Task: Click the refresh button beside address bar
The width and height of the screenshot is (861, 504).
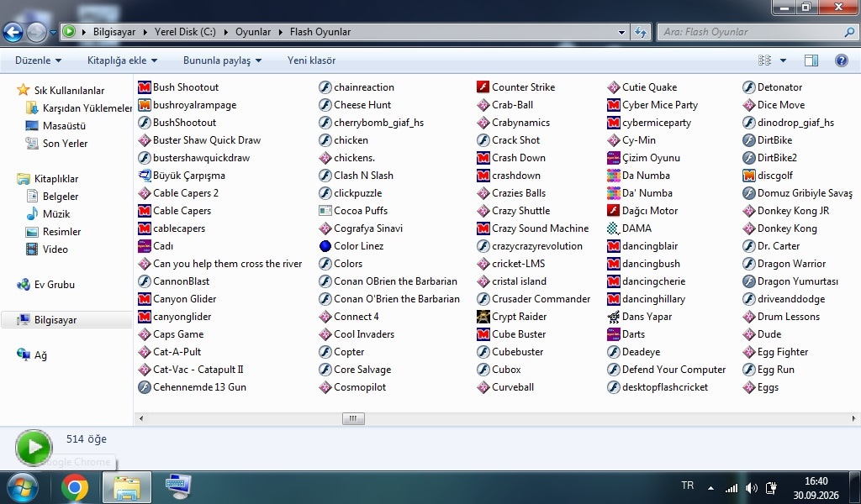Action: point(641,32)
